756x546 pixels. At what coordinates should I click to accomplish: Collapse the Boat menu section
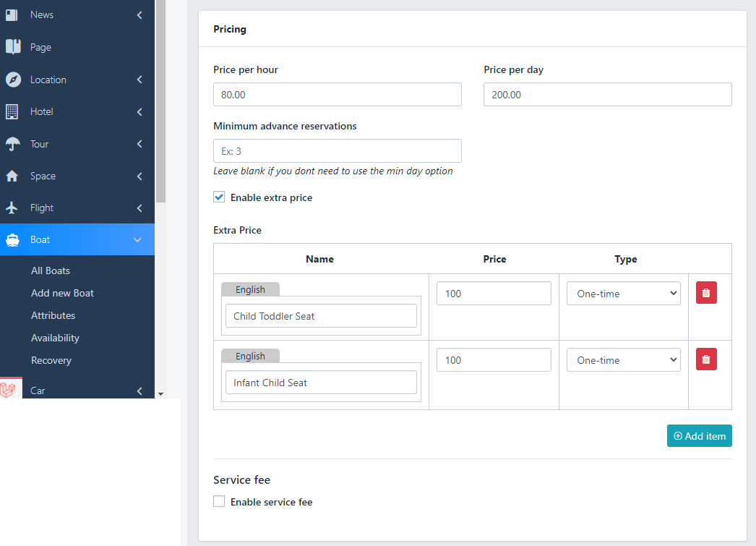[138, 239]
